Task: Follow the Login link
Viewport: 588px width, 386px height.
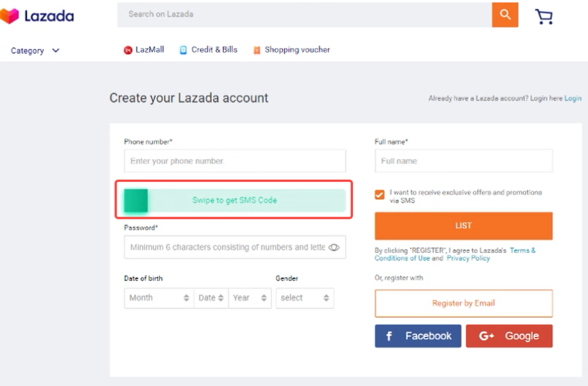Action: click(572, 98)
